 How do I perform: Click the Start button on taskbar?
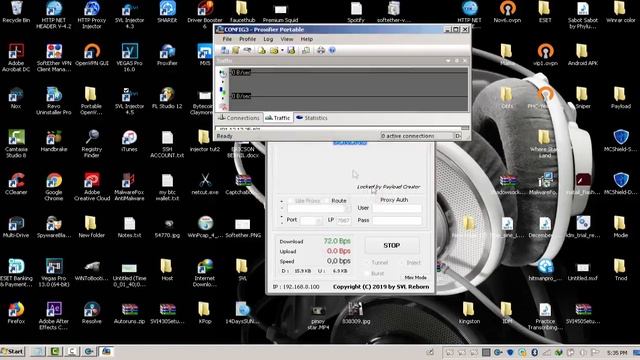(x=13, y=351)
